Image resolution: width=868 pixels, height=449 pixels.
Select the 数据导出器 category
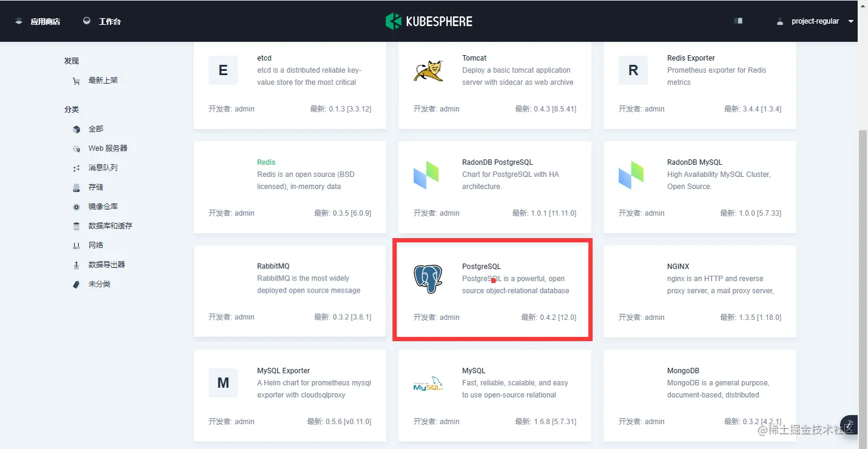107,264
